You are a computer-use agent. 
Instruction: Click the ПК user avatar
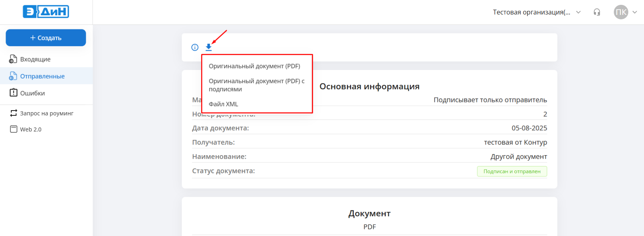(x=621, y=12)
